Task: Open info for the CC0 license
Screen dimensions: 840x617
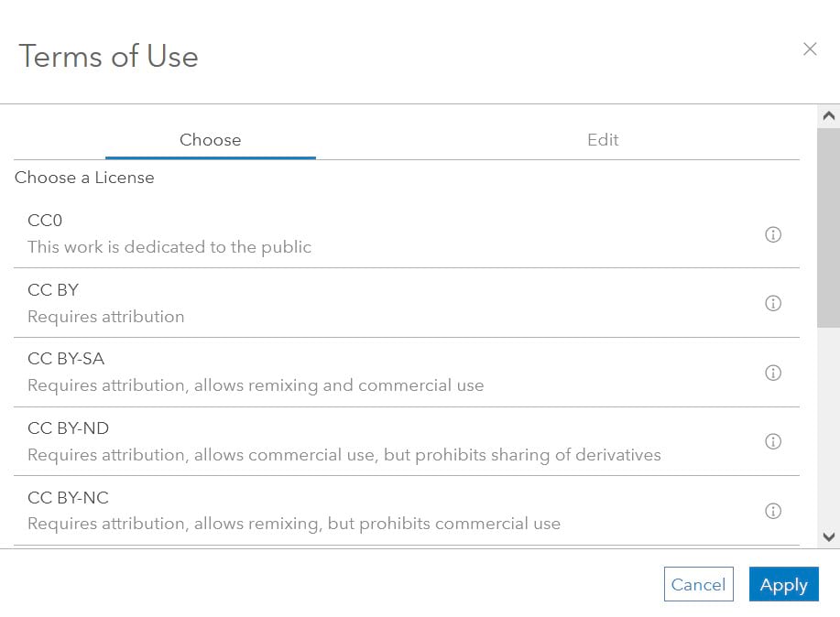Action: pos(772,234)
